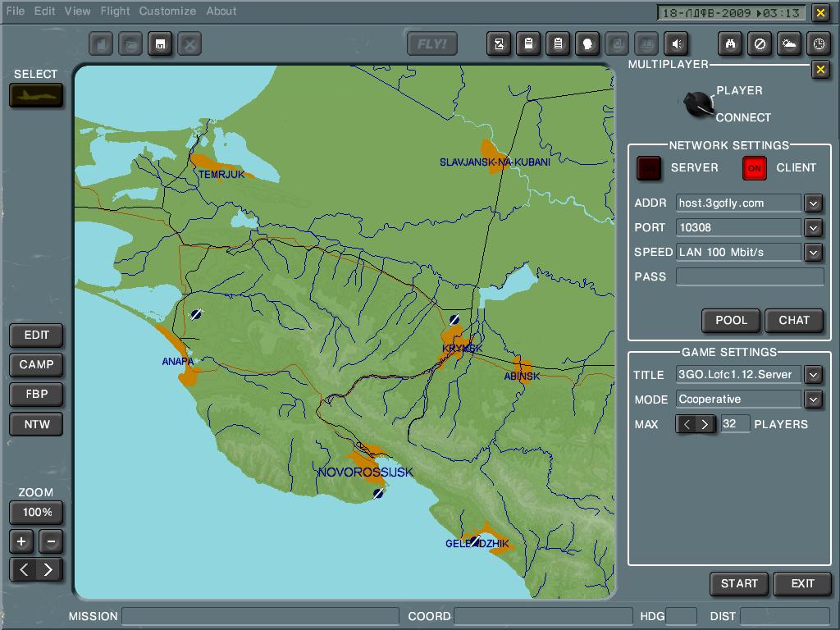
Task: Expand the ADDR dropdown list
Action: pos(813,203)
